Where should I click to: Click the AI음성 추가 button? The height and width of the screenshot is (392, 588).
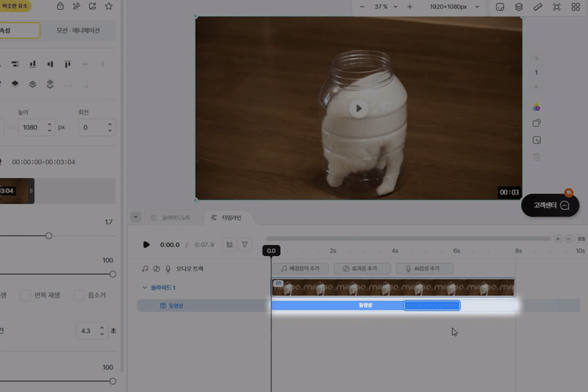click(424, 269)
